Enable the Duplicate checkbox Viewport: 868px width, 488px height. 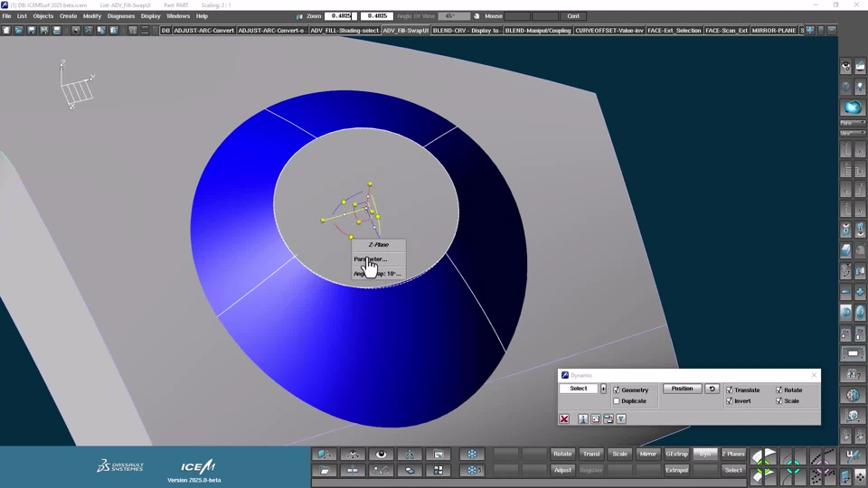click(x=617, y=401)
